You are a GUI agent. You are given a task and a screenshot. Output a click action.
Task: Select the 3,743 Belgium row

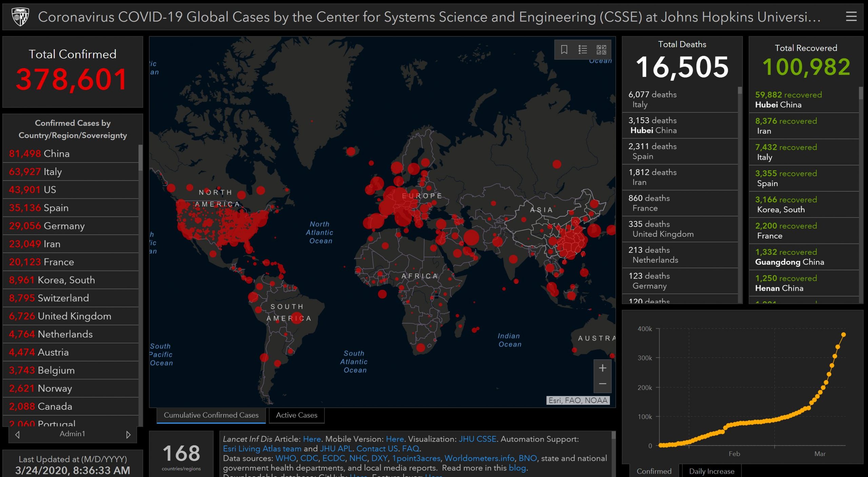[71, 370]
